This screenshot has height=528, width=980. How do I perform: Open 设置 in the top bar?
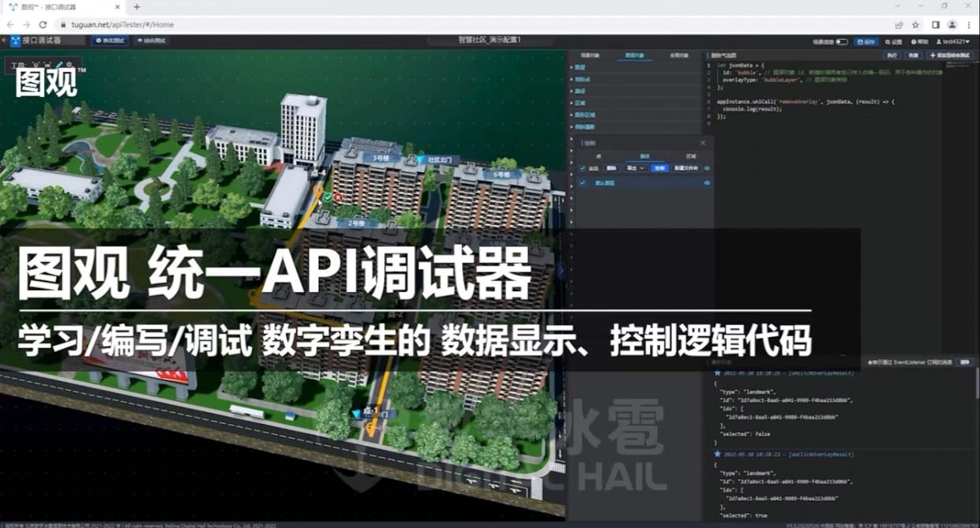tap(894, 41)
